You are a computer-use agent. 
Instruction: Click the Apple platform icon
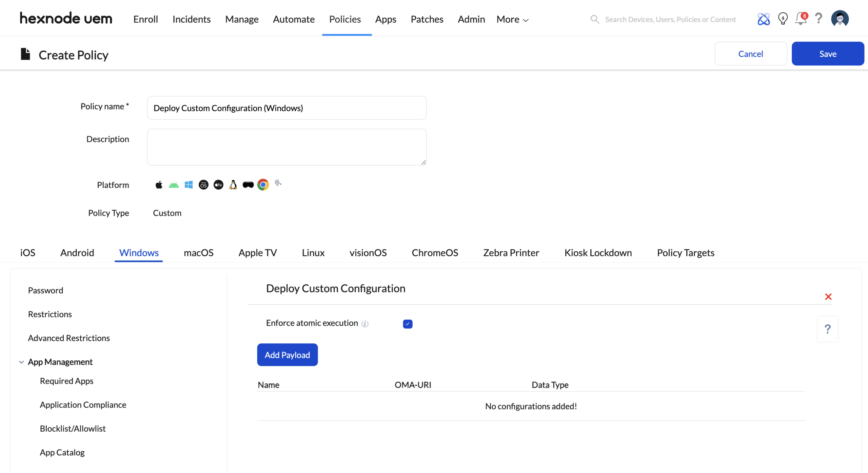tap(159, 185)
